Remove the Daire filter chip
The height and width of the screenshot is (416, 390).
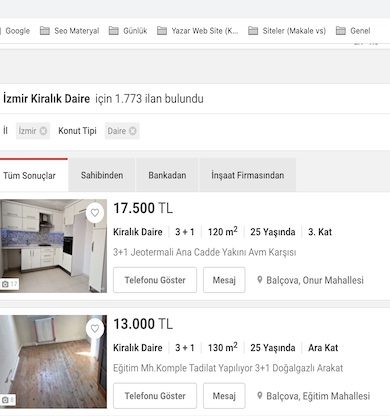[x=133, y=131]
